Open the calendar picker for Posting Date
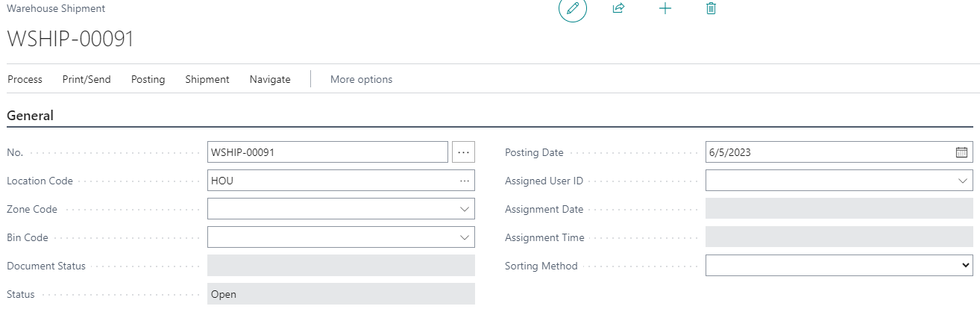Viewport: 980px width, 309px height. [961, 152]
